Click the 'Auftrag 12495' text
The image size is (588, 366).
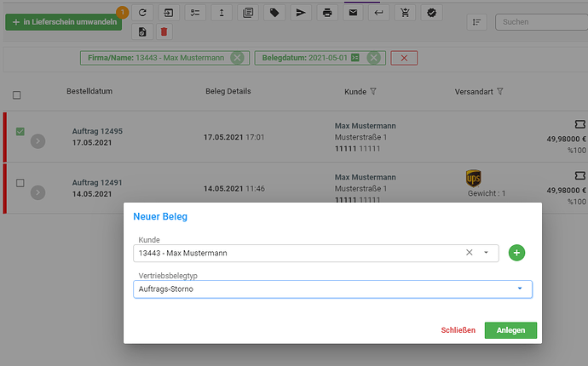coord(97,131)
